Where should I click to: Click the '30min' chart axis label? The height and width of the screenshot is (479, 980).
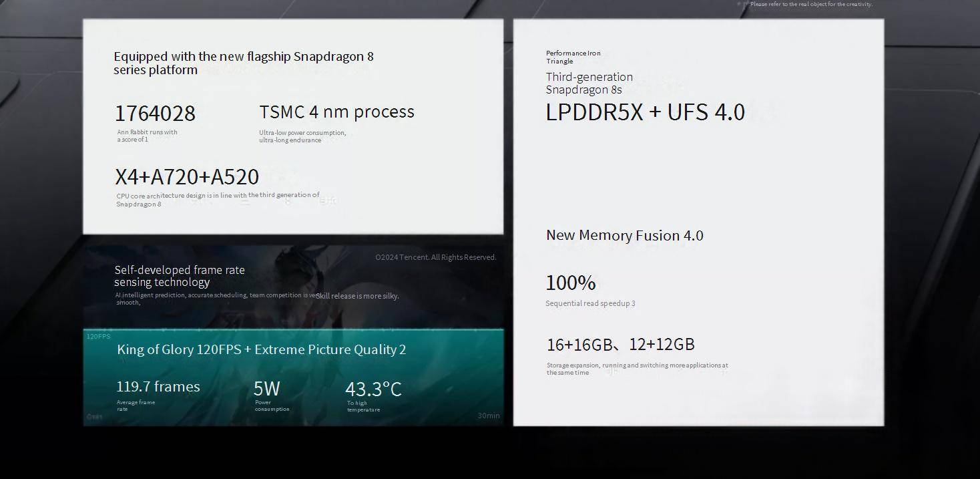coord(489,416)
